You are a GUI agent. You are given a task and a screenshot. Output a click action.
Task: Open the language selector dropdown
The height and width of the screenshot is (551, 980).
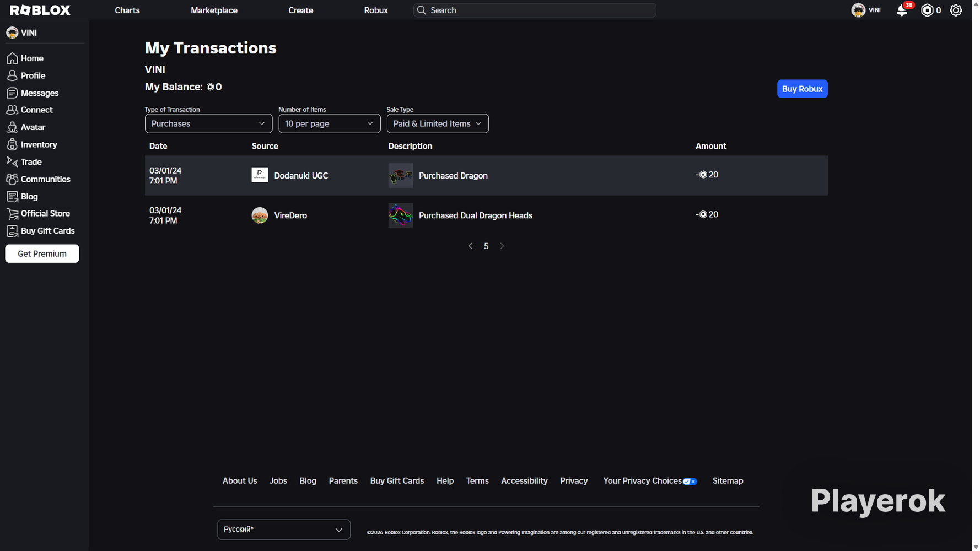284,530
